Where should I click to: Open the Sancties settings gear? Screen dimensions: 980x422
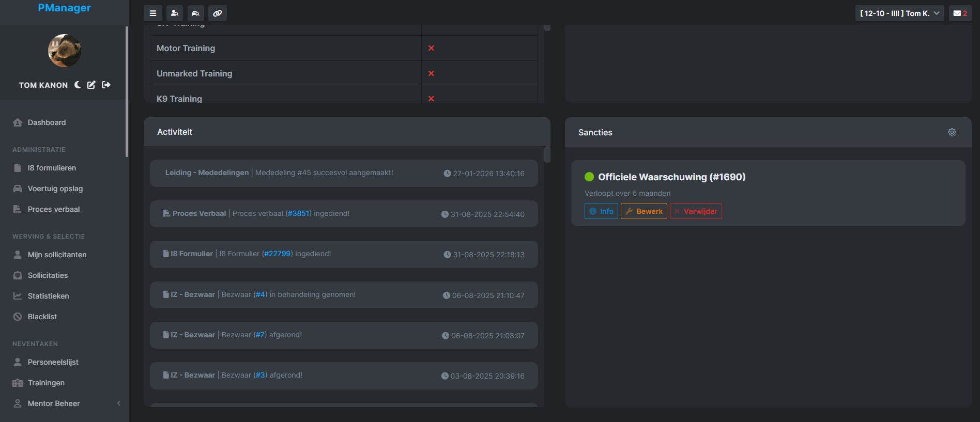[x=952, y=132]
